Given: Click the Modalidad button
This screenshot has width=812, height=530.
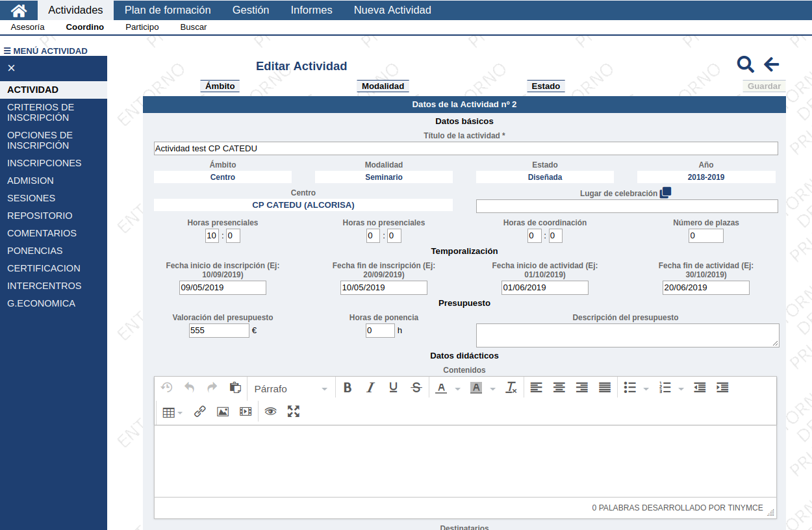Looking at the screenshot, I should (x=383, y=86).
